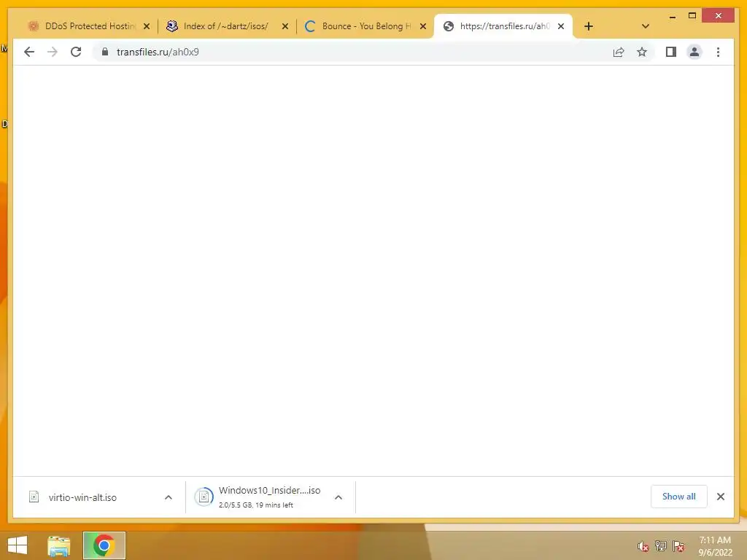Open the Chrome three-dot menu

(718, 52)
